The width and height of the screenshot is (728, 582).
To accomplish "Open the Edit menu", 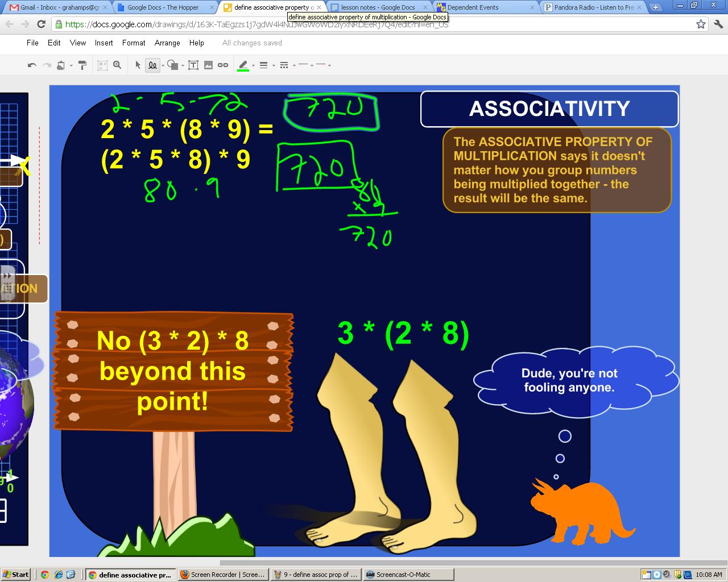I will pos(54,43).
